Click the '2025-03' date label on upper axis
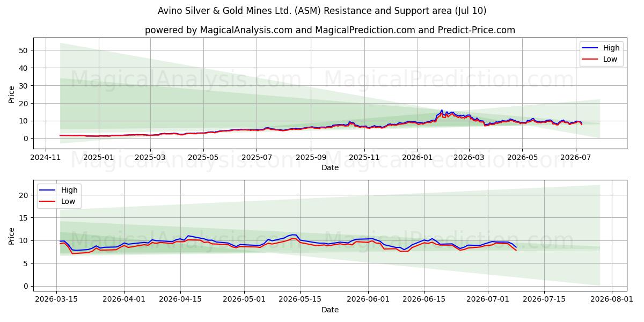 click(x=150, y=157)
